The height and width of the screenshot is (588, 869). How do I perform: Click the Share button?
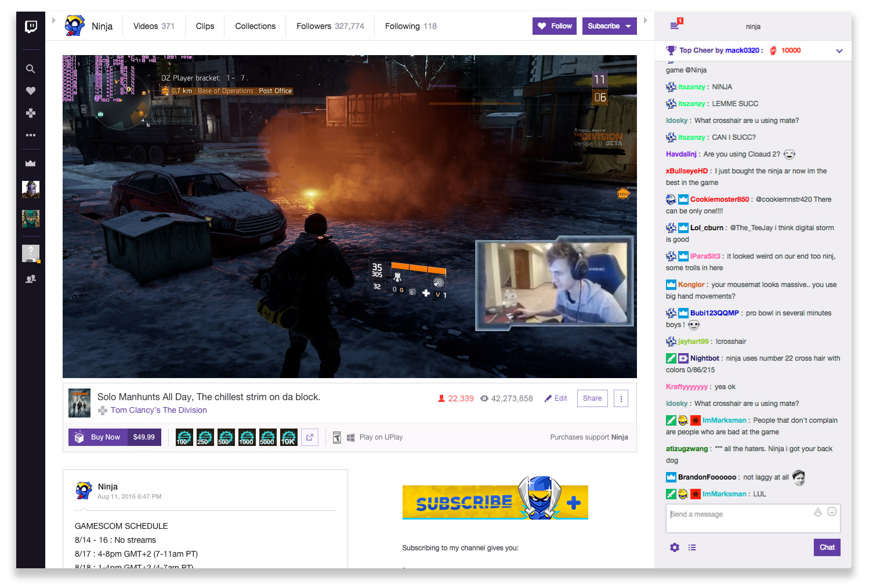(x=592, y=398)
